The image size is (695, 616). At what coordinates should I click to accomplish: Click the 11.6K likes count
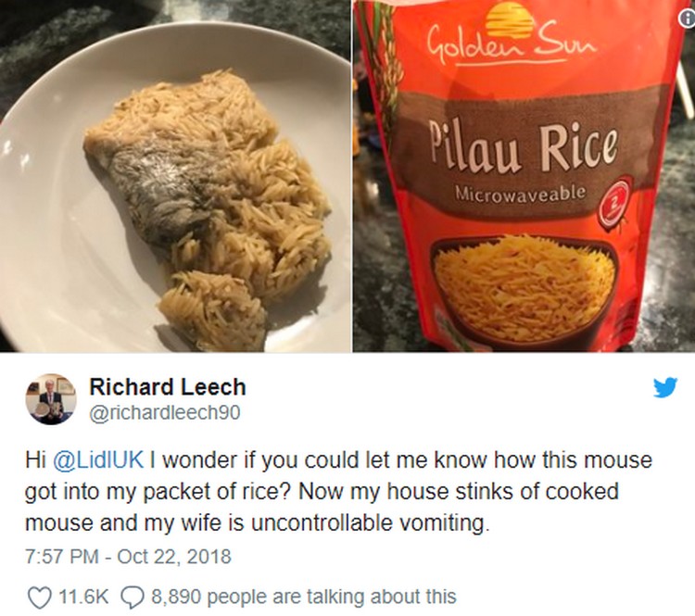pyautogui.click(x=82, y=597)
